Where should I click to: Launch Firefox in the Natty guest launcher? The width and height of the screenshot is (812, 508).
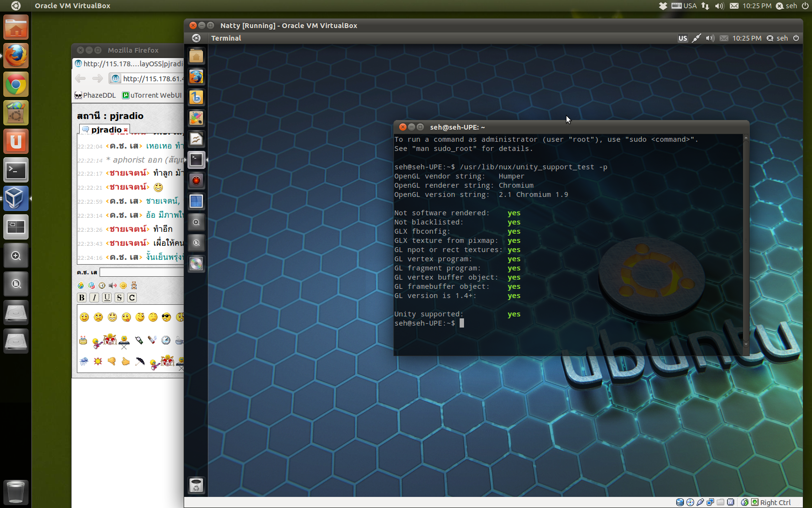click(196, 77)
